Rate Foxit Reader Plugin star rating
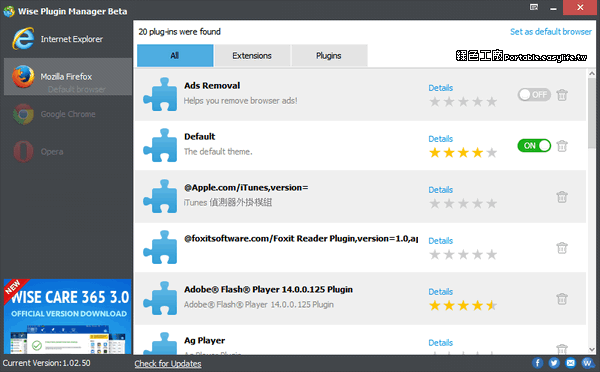 pos(463,255)
